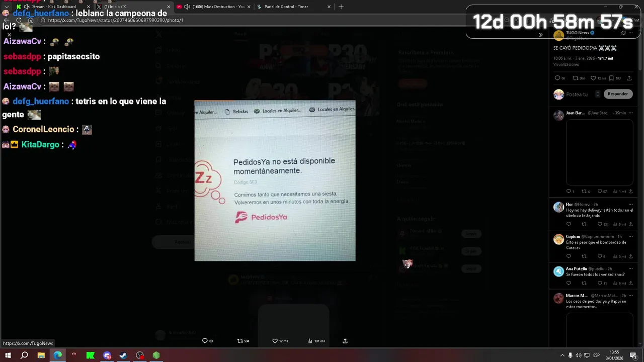Open the ESP language indicator

point(596,355)
